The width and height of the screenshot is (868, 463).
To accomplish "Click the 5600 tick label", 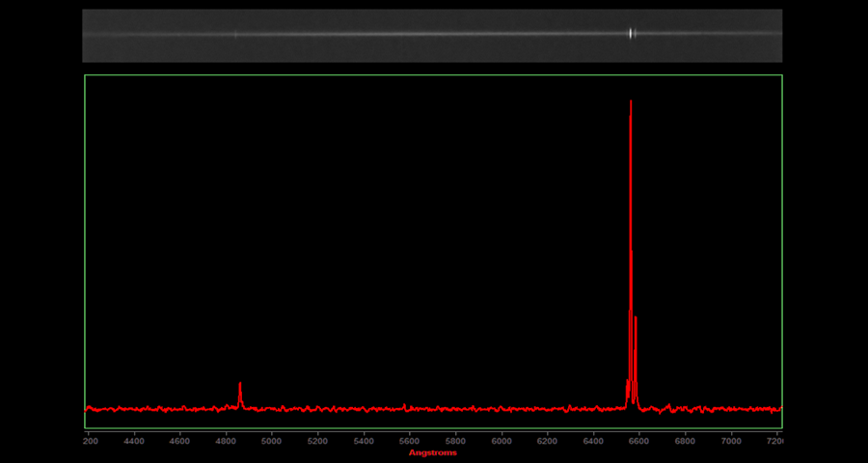I will tap(410, 441).
